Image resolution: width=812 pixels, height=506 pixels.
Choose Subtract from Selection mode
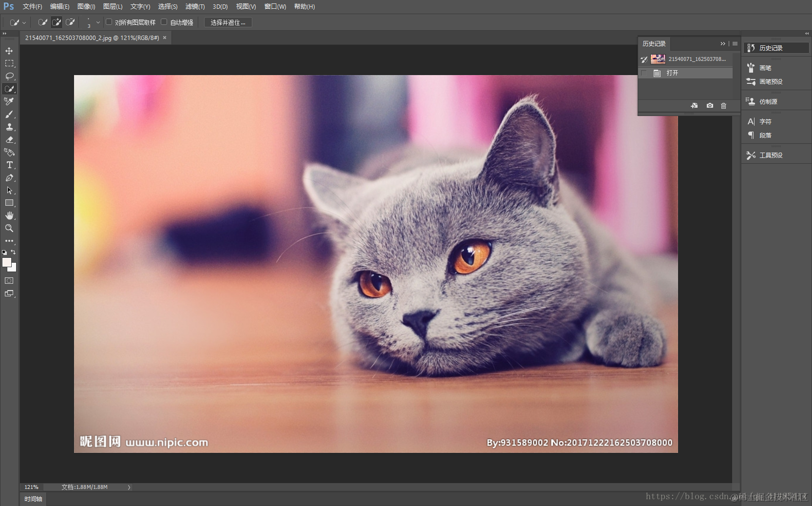pyautogui.click(x=70, y=22)
